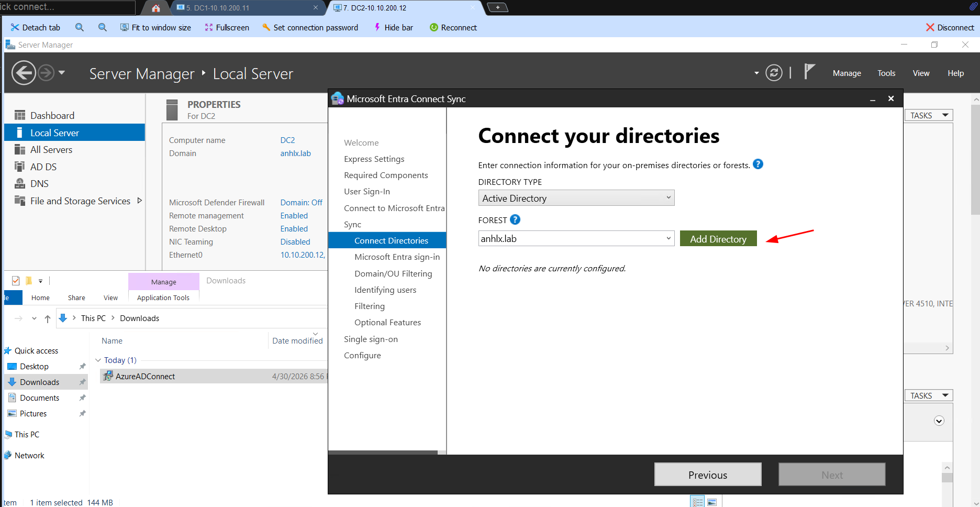Click the help icon next to FOREST
This screenshot has height=507, width=980.
coord(515,219)
